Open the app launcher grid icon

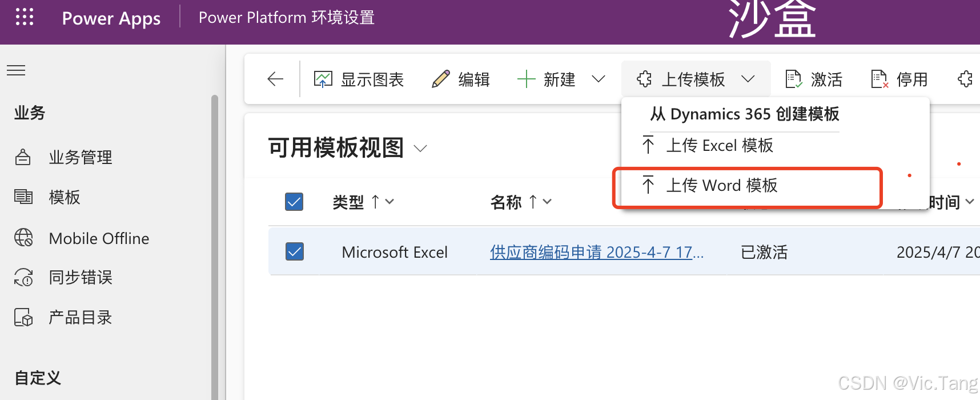(25, 17)
